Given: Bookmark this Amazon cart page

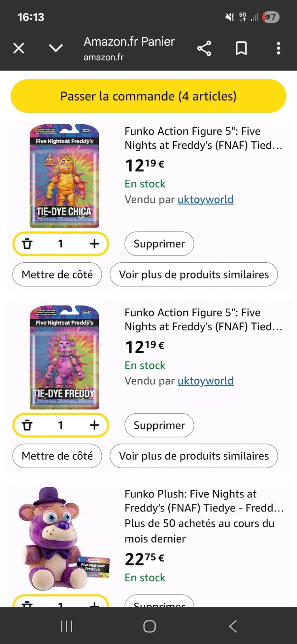Looking at the screenshot, I should point(241,49).
